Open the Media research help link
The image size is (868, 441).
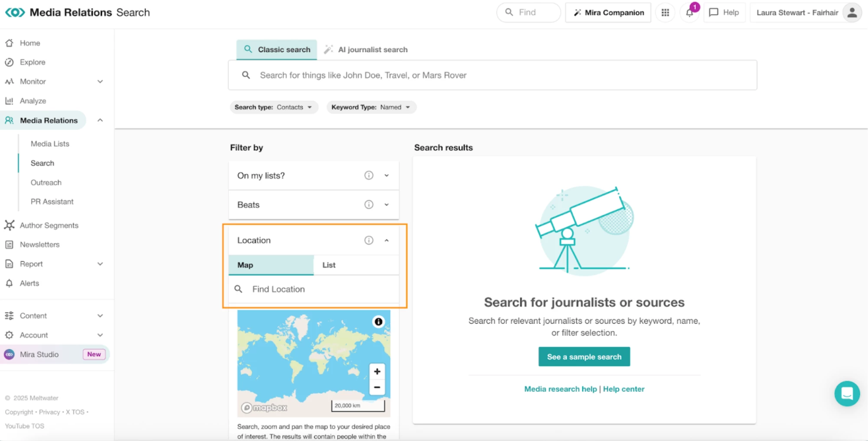pyautogui.click(x=560, y=389)
